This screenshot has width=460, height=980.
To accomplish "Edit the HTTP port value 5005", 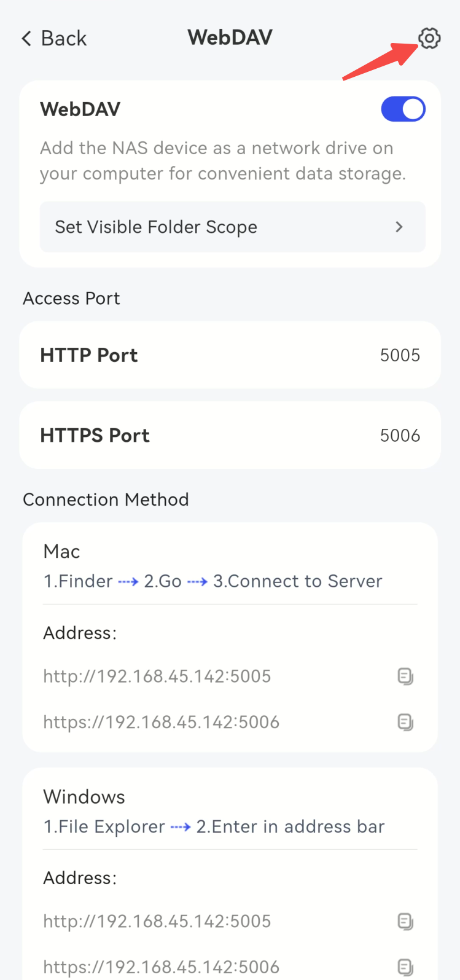I will click(400, 355).
